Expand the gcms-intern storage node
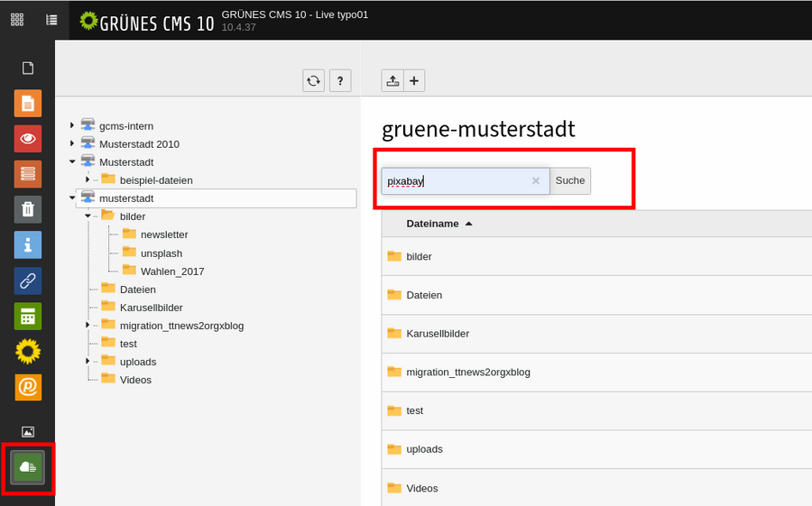The height and width of the screenshot is (506, 812). (x=72, y=125)
